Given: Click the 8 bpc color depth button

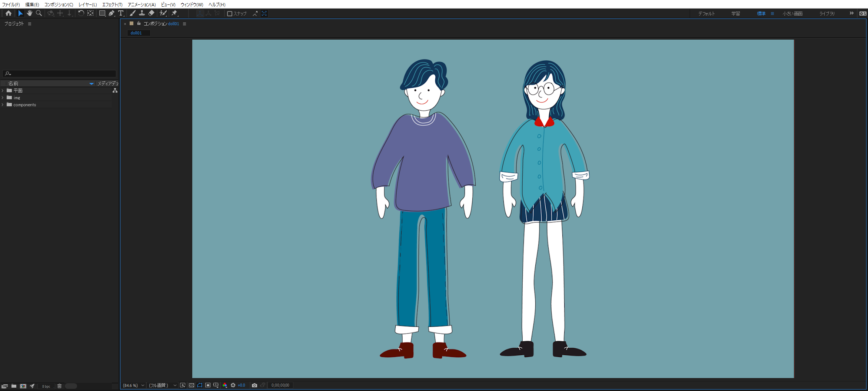Looking at the screenshot, I should click(46, 386).
